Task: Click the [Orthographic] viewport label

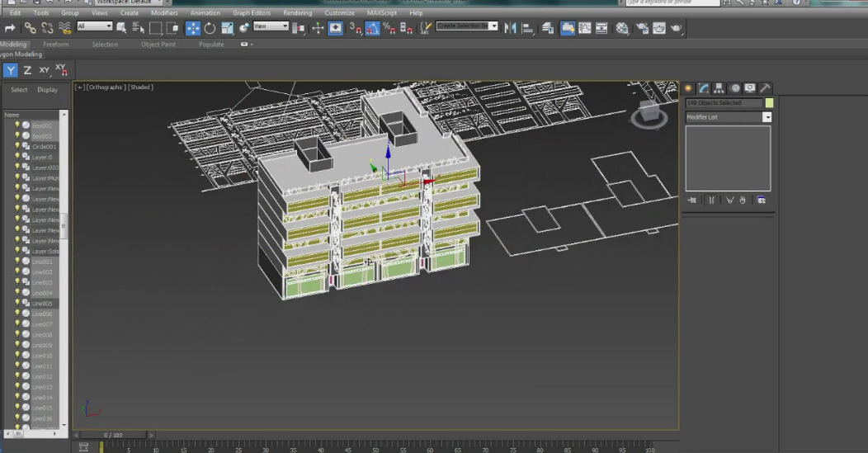Action: [x=106, y=87]
